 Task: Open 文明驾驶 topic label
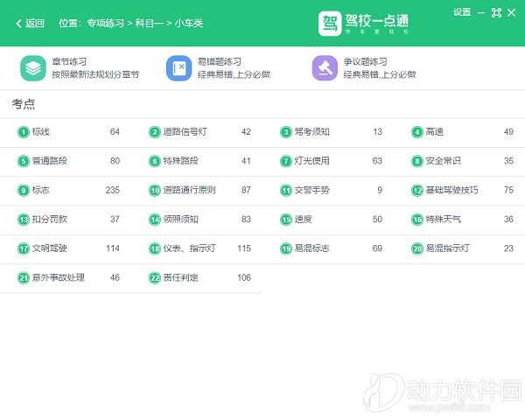pyautogui.click(x=50, y=248)
